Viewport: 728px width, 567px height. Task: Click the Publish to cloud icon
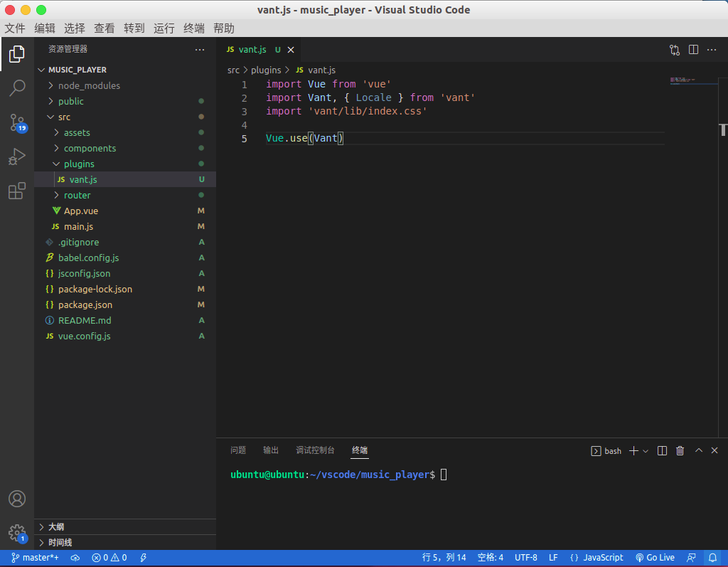tap(75, 558)
